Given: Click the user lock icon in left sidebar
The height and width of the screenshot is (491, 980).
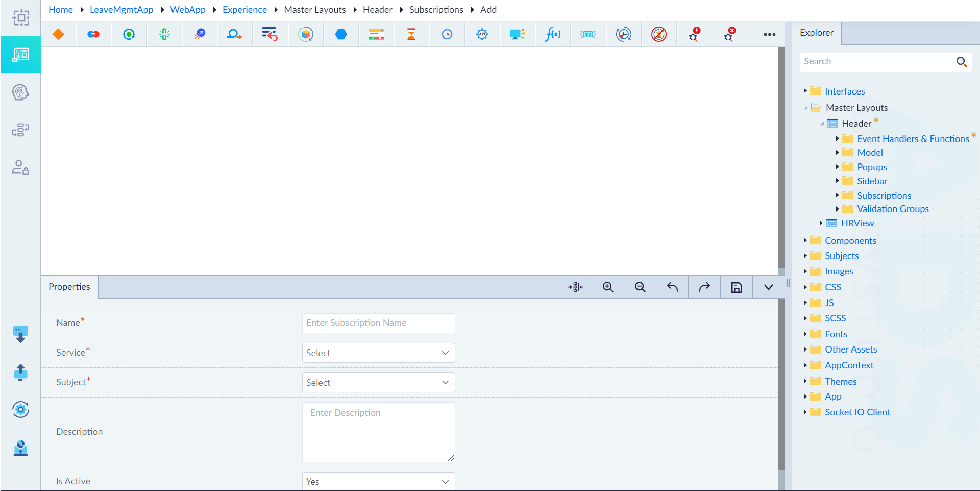Looking at the screenshot, I should point(20,168).
